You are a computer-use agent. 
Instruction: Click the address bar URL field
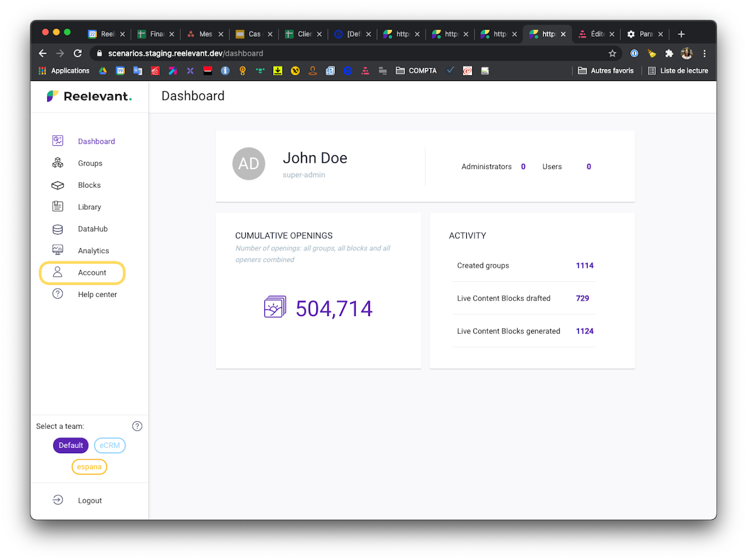[x=350, y=53]
